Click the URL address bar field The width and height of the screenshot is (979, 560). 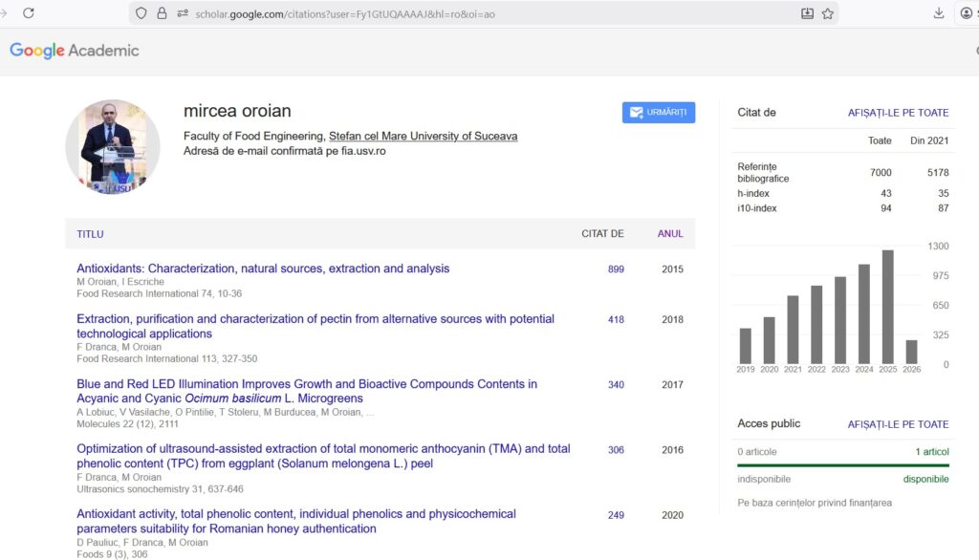pos(478,13)
